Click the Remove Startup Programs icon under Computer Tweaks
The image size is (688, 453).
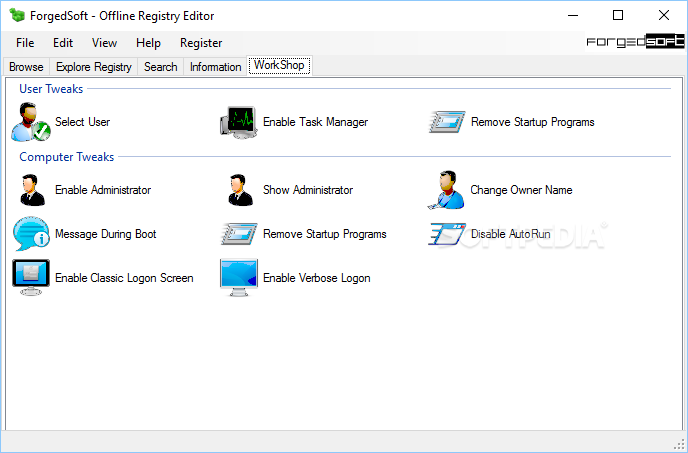(239, 234)
